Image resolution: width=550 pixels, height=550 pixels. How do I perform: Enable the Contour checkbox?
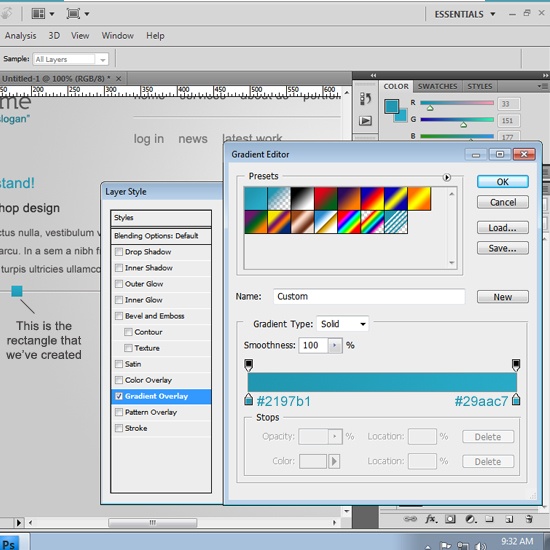128,332
